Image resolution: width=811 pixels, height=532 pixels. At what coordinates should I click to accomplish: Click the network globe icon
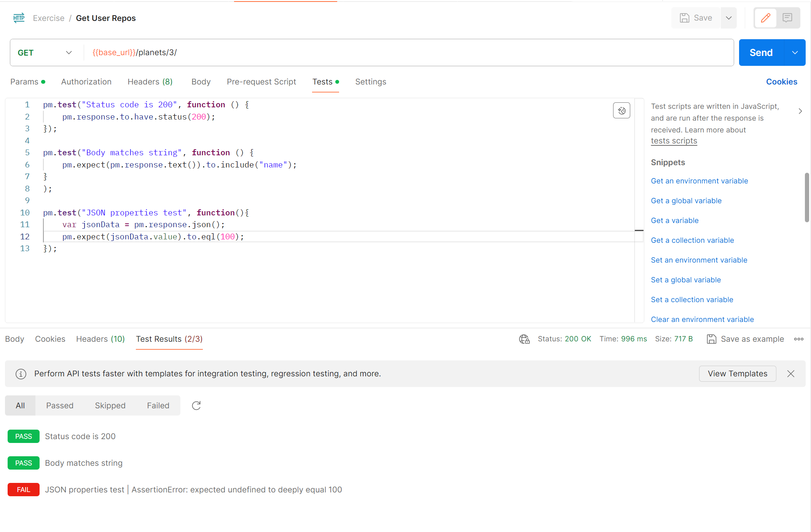[524, 339]
